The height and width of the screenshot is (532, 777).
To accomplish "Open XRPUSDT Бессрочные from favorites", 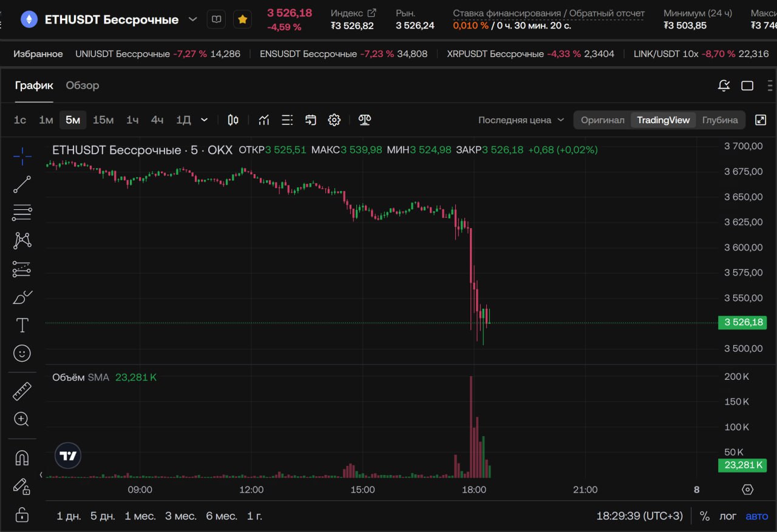I will 531,54.
